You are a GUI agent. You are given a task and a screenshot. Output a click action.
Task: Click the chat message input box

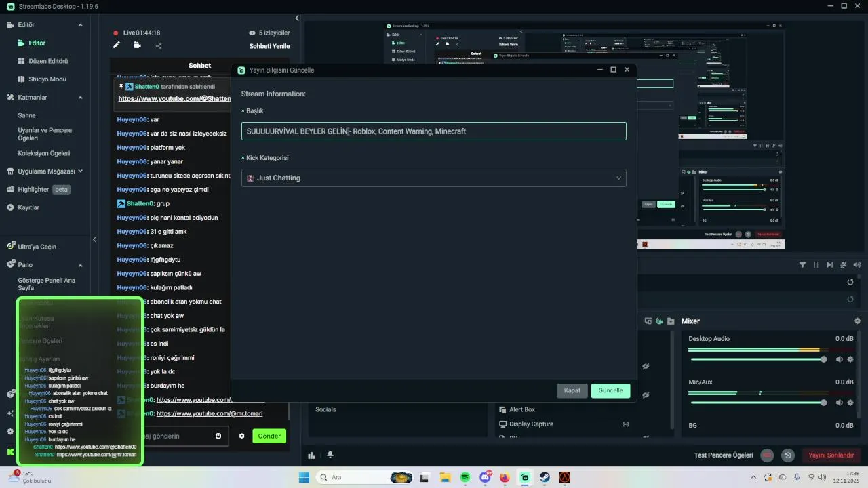tap(178, 436)
